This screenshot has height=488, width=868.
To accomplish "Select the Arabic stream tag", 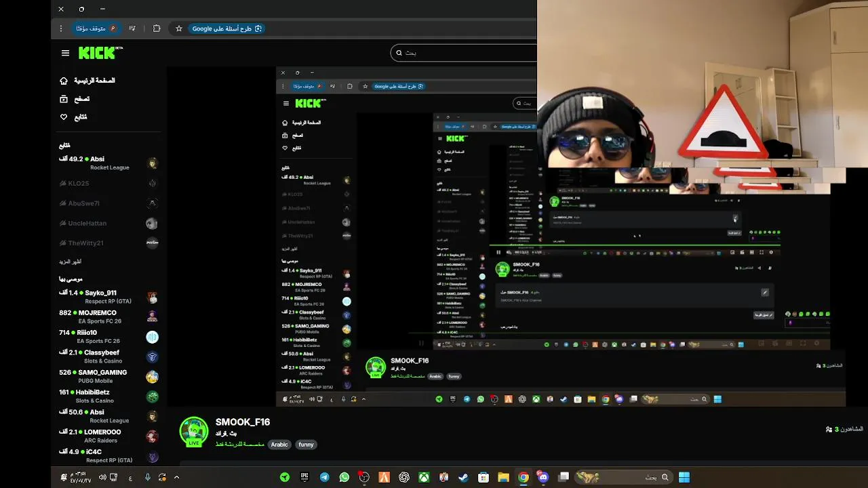I will [x=279, y=445].
